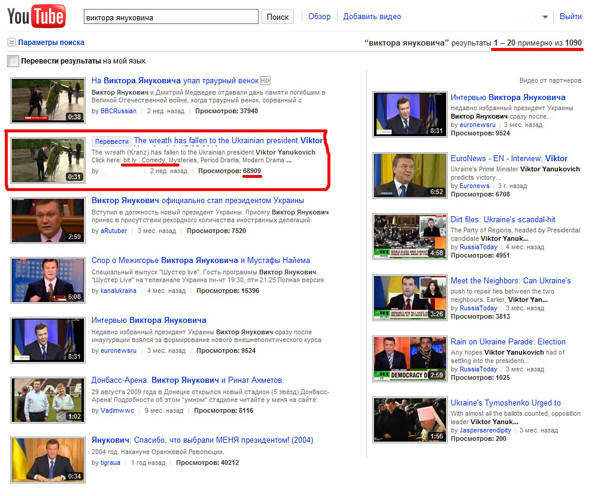595x496 pixels.
Task: Open the Добавить видео link
Action: pos(372,16)
